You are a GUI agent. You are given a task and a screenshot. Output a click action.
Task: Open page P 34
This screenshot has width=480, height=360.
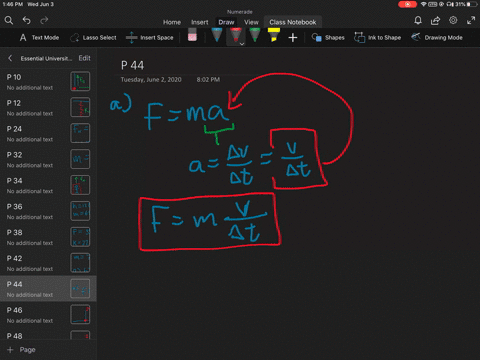pos(48,185)
